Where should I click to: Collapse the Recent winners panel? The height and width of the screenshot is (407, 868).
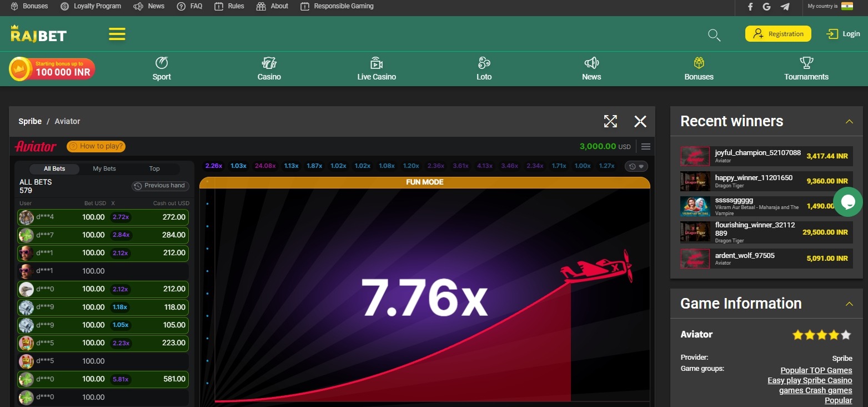pos(849,121)
